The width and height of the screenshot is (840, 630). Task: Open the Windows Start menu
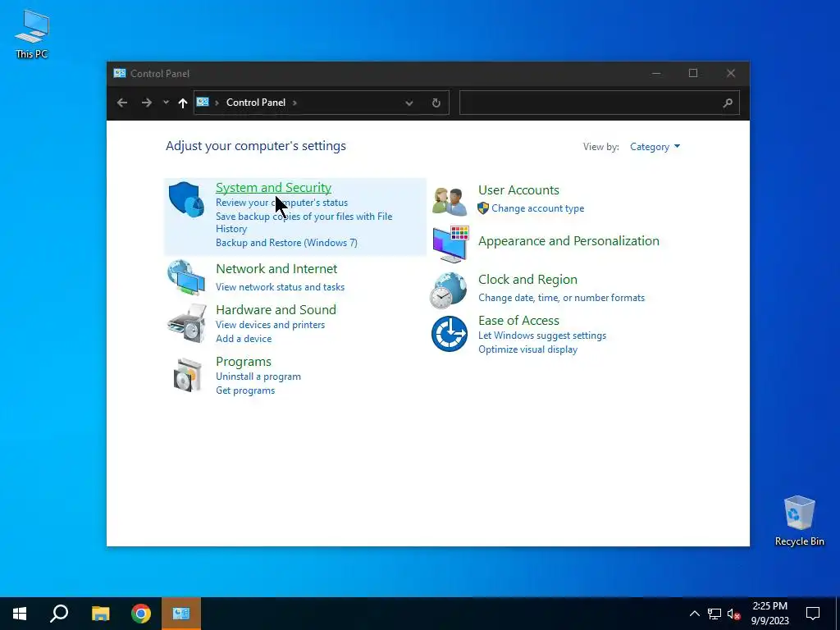(20, 614)
